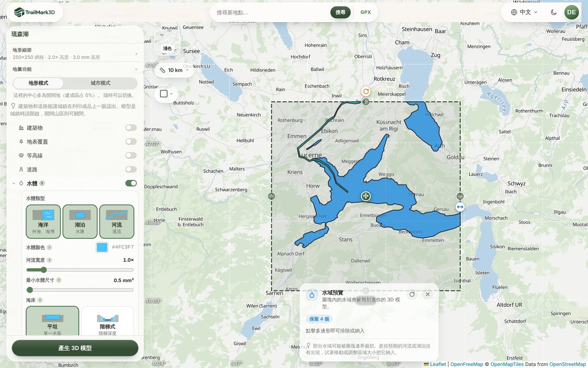Enable the 建築物 toggle
The image size is (588, 368).
point(131,128)
